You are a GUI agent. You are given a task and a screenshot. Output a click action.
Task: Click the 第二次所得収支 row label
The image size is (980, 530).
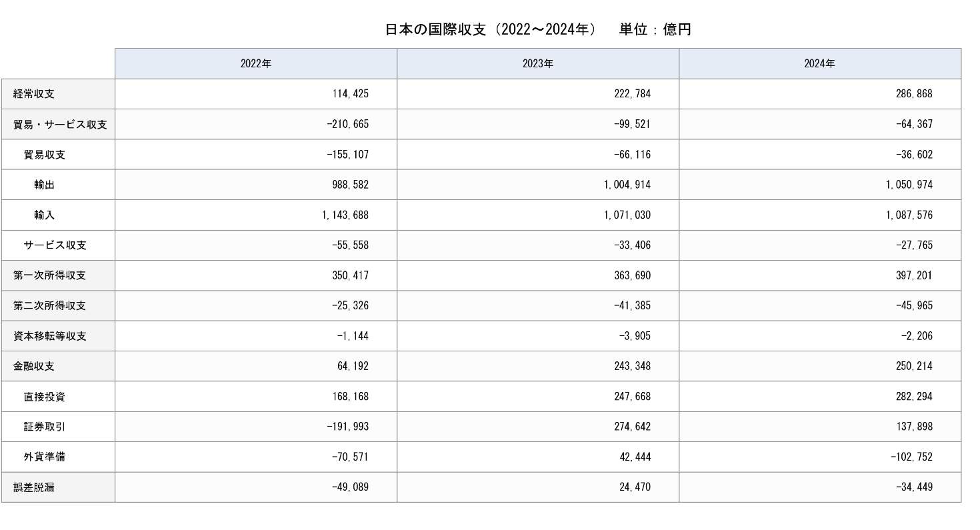click(x=49, y=306)
